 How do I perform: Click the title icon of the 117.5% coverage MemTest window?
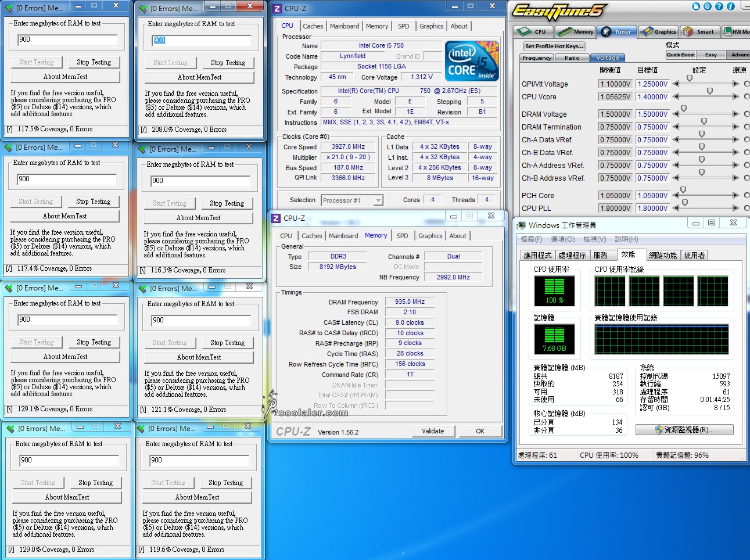pos(9,8)
